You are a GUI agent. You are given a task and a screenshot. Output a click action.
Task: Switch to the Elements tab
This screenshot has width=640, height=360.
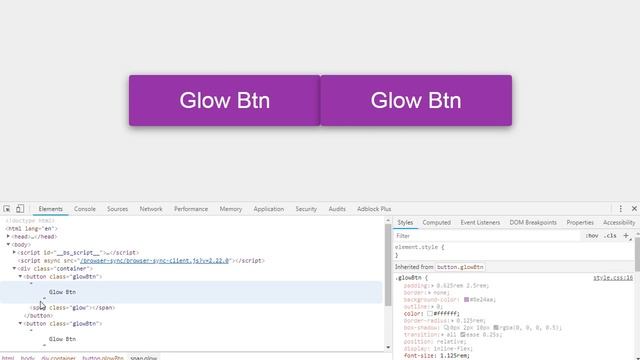(51, 209)
